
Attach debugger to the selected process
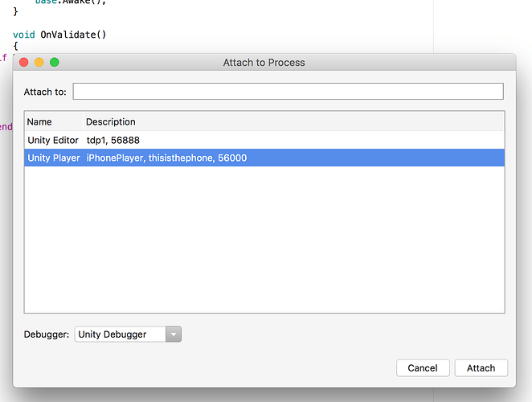click(481, 368)
